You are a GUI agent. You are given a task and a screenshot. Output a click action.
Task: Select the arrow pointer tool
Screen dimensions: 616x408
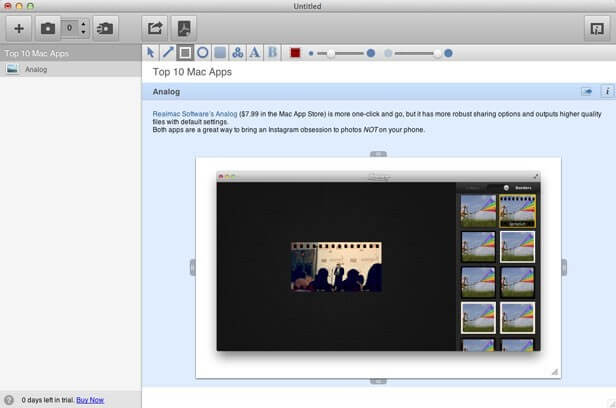tap(150, 53)
